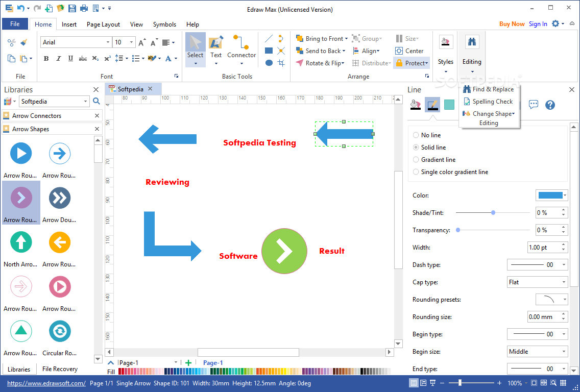The height and width of the screenshot is (392, 580).
Task: Select the No line option
Action: [x=426, y=135]
